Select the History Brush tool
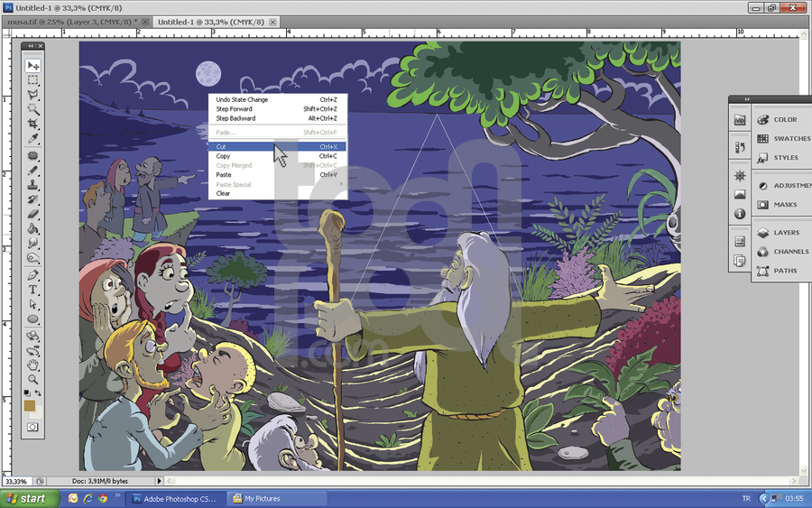 tap(32, 199)
